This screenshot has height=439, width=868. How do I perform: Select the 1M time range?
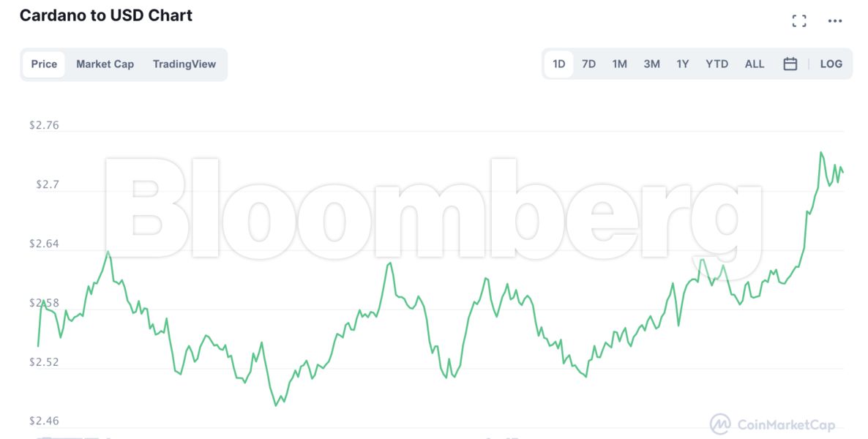click(x=619, y=64)
